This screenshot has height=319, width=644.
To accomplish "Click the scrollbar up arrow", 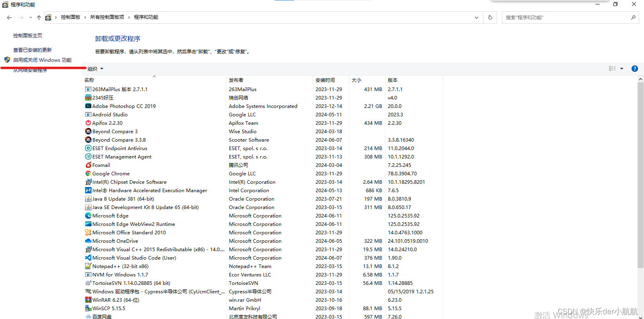I will [x=640, y=79].
